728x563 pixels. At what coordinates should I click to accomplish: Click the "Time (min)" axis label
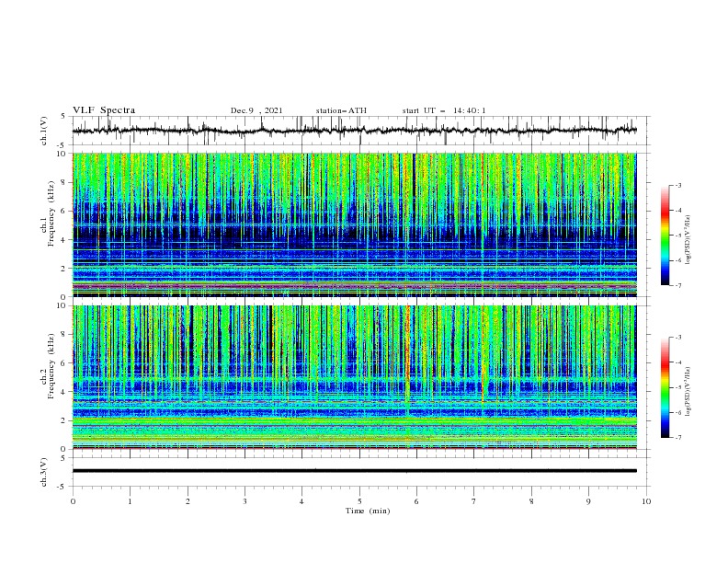pyautogui.click(x=368, y=511)
